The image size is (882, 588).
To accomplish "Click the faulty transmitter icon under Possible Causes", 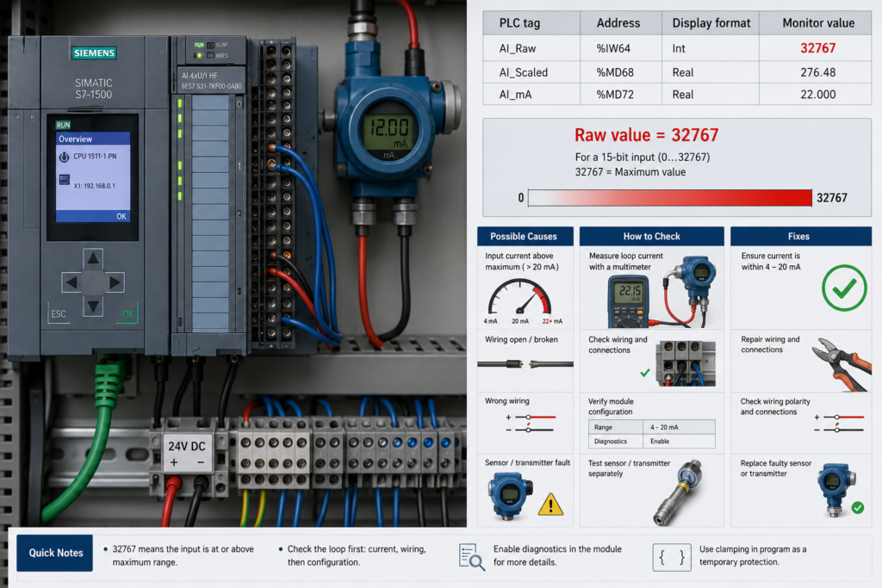I will (510, 495).
